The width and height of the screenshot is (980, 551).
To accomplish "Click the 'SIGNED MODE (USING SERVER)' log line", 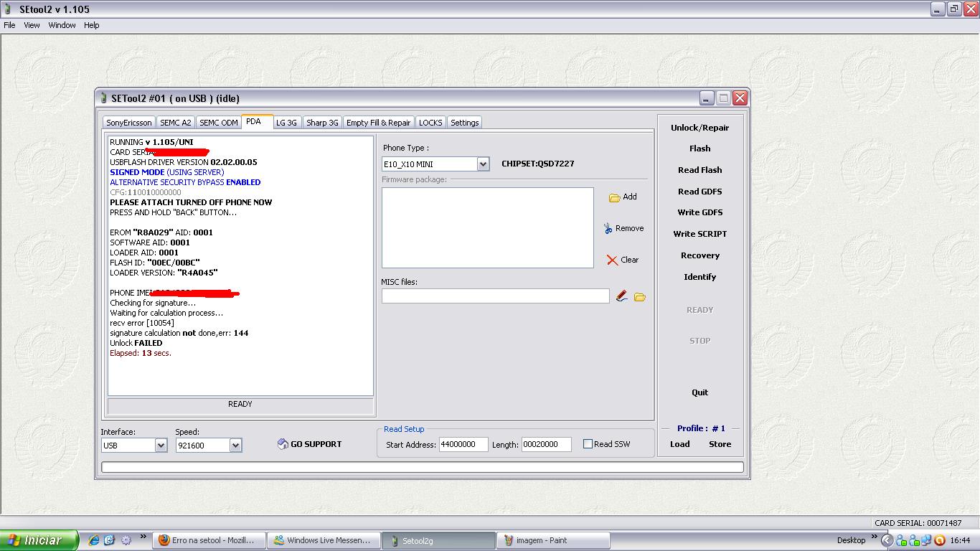I will [x=167, y=172].
